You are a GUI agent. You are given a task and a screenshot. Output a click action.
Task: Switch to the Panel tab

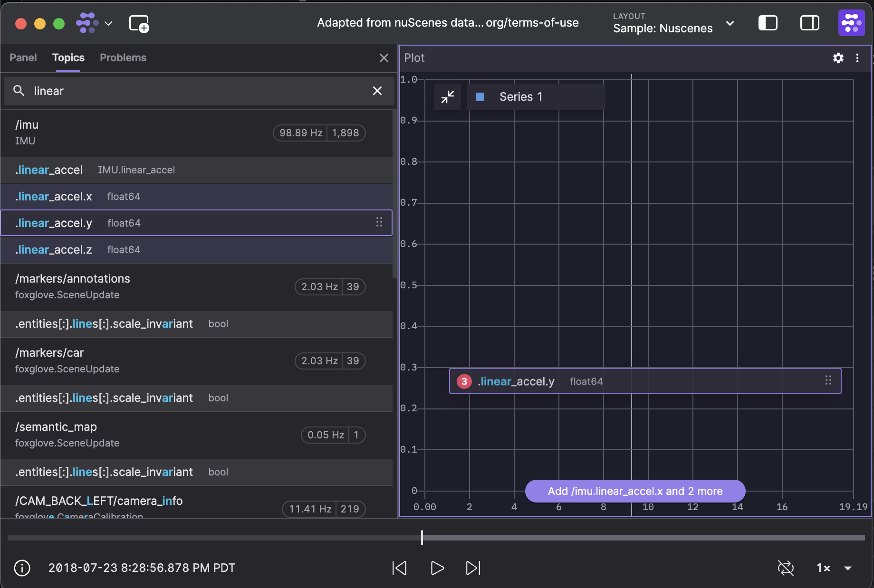tap(23, 58)
